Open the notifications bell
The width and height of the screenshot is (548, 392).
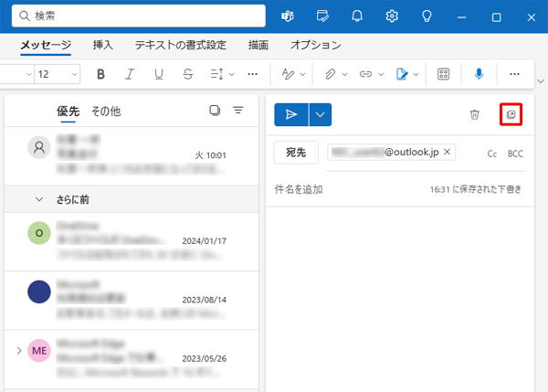(357, 16)
